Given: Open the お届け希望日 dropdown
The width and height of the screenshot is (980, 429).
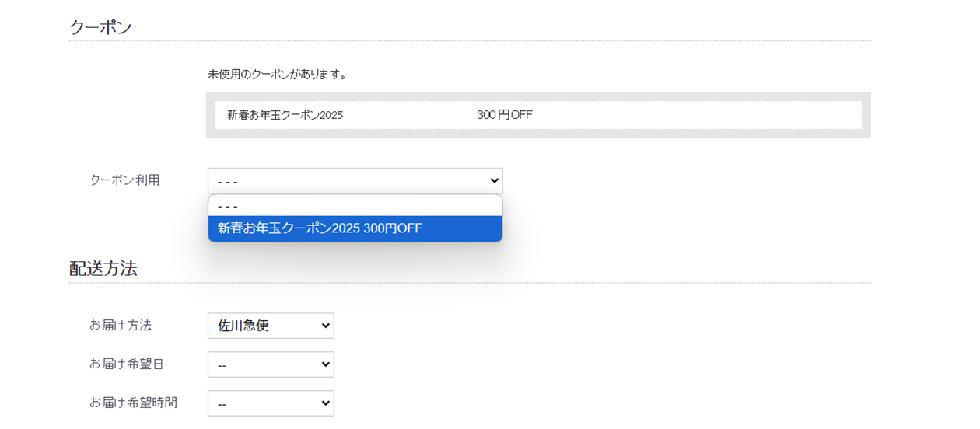Looking at the screenshot, I should point(271,364).
